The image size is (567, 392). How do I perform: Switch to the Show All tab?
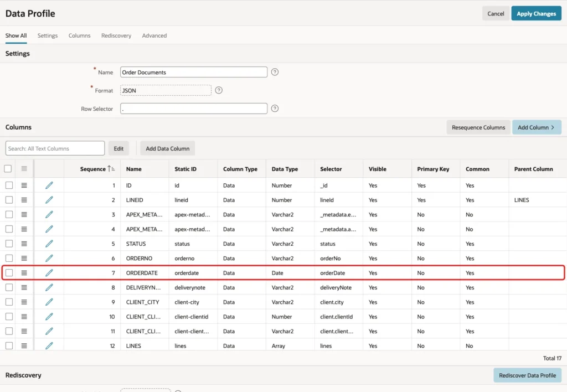tap(16, 35)
